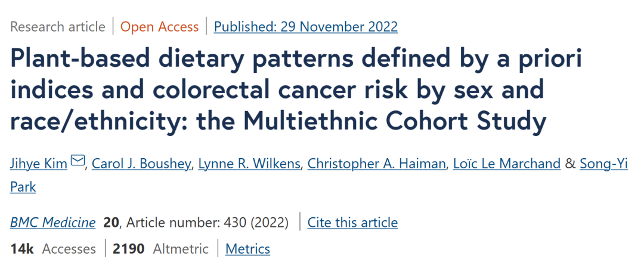Screen dimensions: 644x271
Task: Open the Metrics link
Action: click(x=247, y=249)
